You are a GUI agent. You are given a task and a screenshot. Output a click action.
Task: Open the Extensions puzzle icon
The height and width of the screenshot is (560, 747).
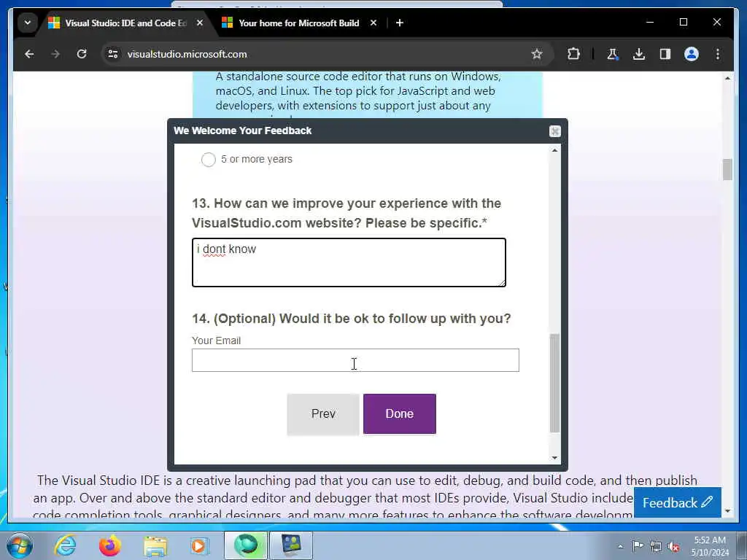pos(573,54)
